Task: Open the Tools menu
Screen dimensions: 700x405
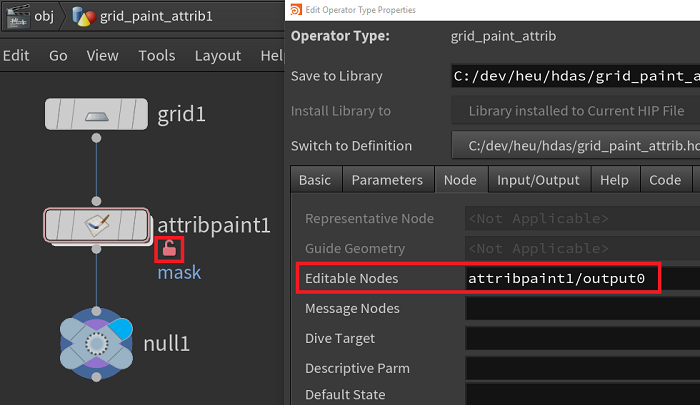Action: pyautogui.click(x=156, y=56)
